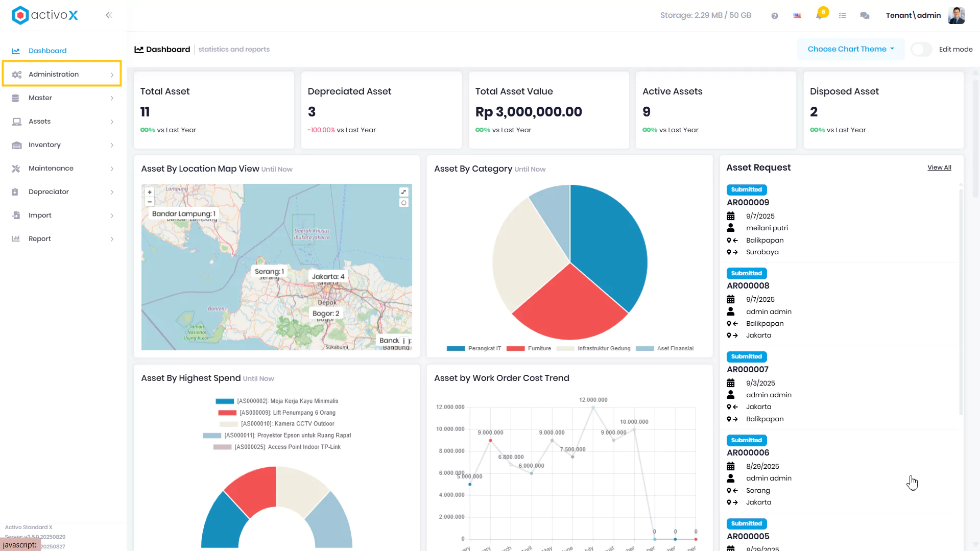Image resolution: width=980 pixels, height=551 pixels.
Task: Click the 12.000.000 peak point on trend chart
Action: coord(593,408)
